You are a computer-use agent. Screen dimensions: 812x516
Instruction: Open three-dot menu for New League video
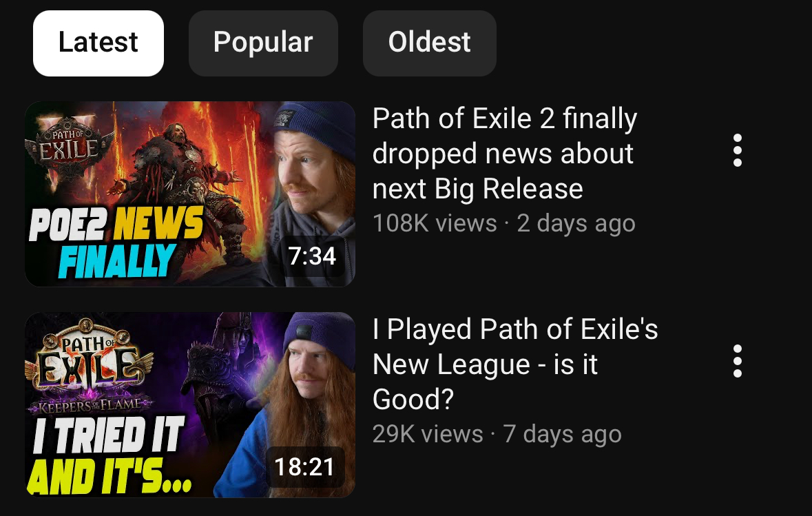click(x=738, y=361)
